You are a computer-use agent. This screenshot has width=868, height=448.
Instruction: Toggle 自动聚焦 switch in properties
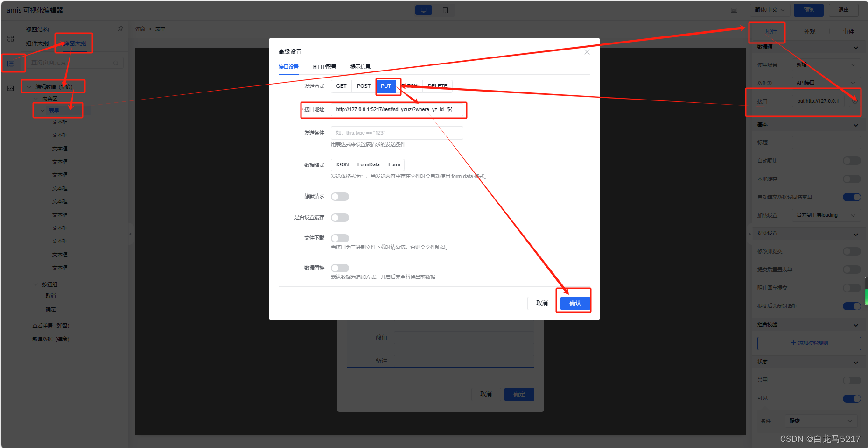(x=852, y=161)
